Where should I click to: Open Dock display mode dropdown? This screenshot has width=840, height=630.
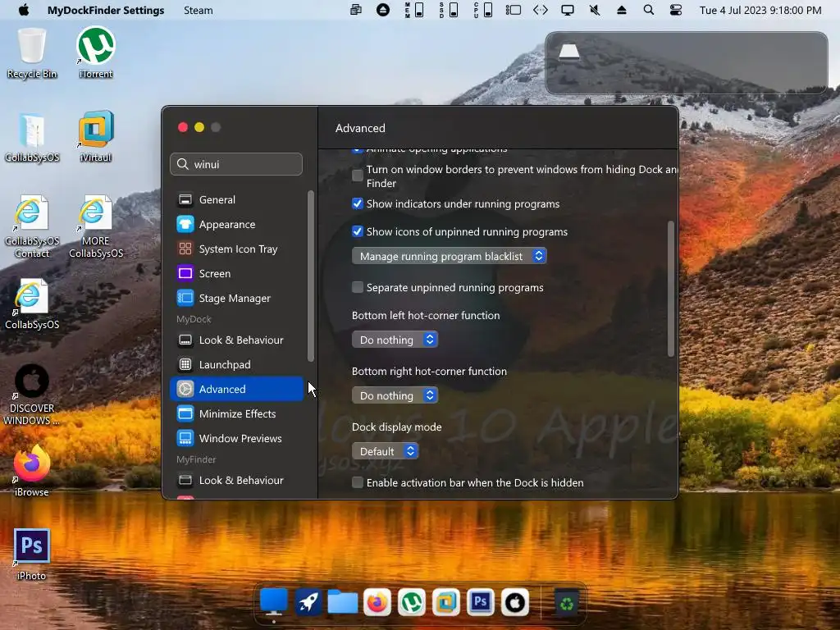(386, 451)
